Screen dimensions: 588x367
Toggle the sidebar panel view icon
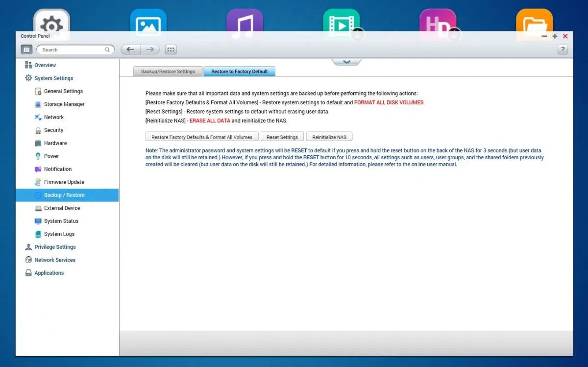26,49
